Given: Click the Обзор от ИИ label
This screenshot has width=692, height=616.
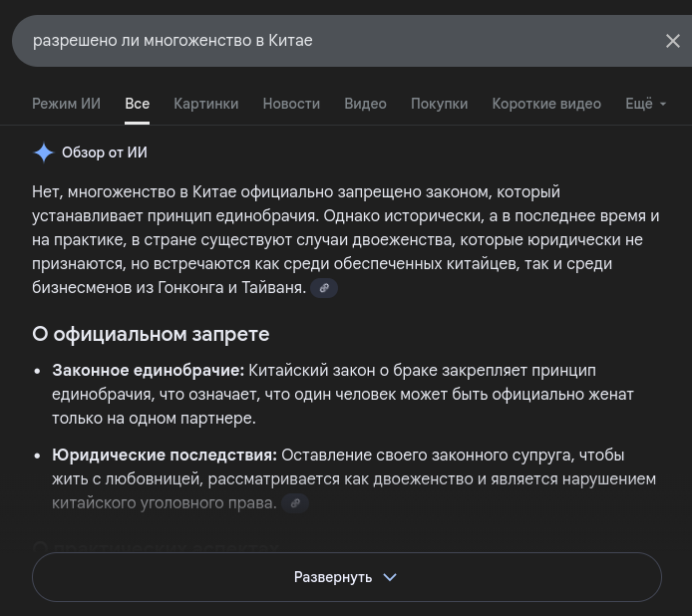Looking at the screenshot, I should tap(105, 153).
